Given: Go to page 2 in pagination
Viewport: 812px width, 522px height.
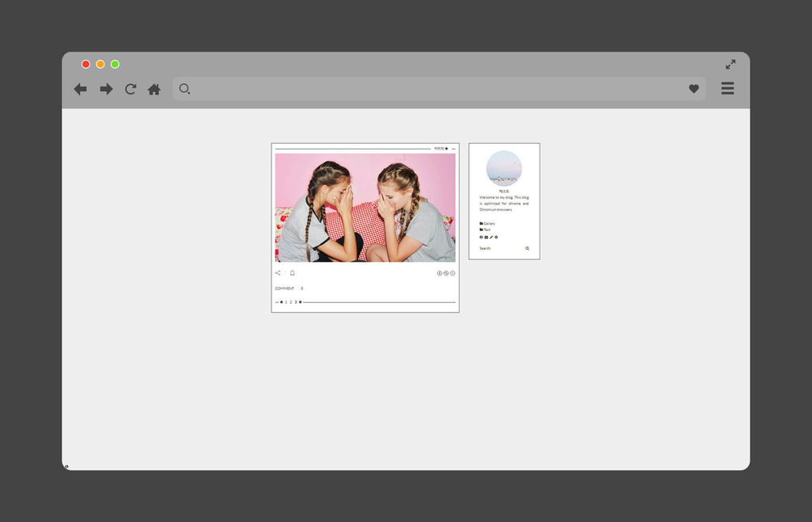Looking at the screenshot, I should [x=291, y=302].
